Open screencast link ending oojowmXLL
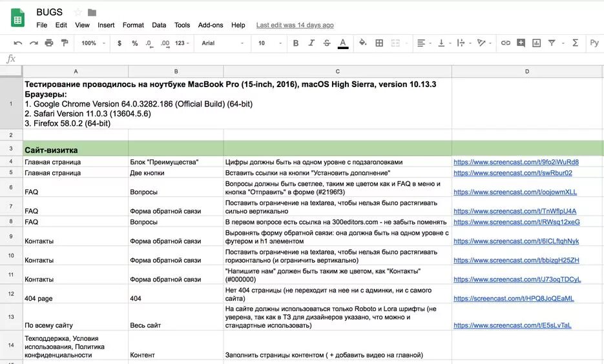This screenshot has width=604, height=364. (515, 192)
